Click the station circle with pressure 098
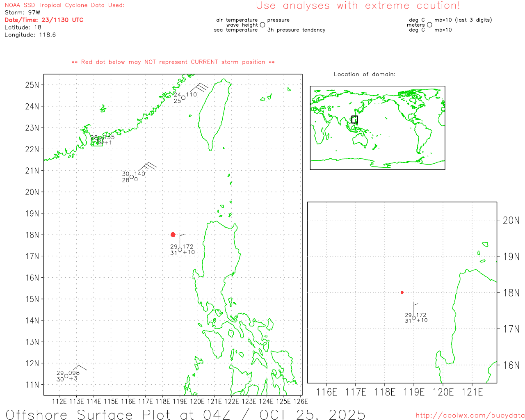Image resolution: width=525 pixels, height=420 pixels. tap(66, 376)
